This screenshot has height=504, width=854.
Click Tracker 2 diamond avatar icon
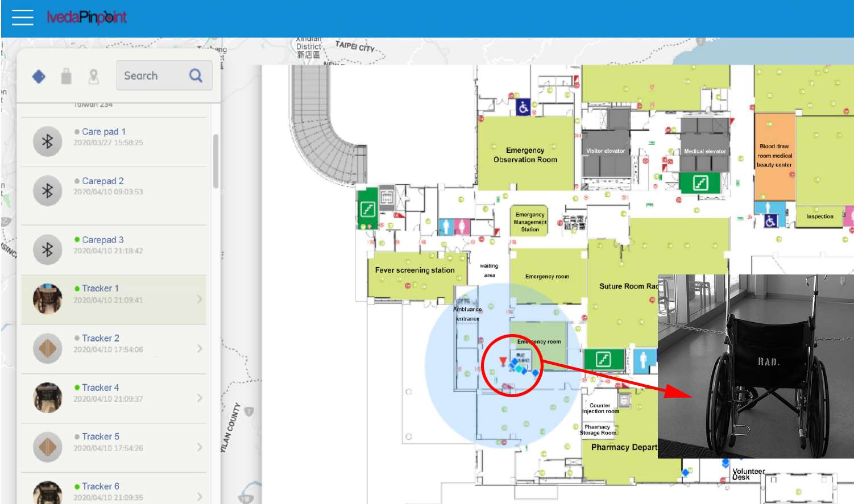click(48, 348)
